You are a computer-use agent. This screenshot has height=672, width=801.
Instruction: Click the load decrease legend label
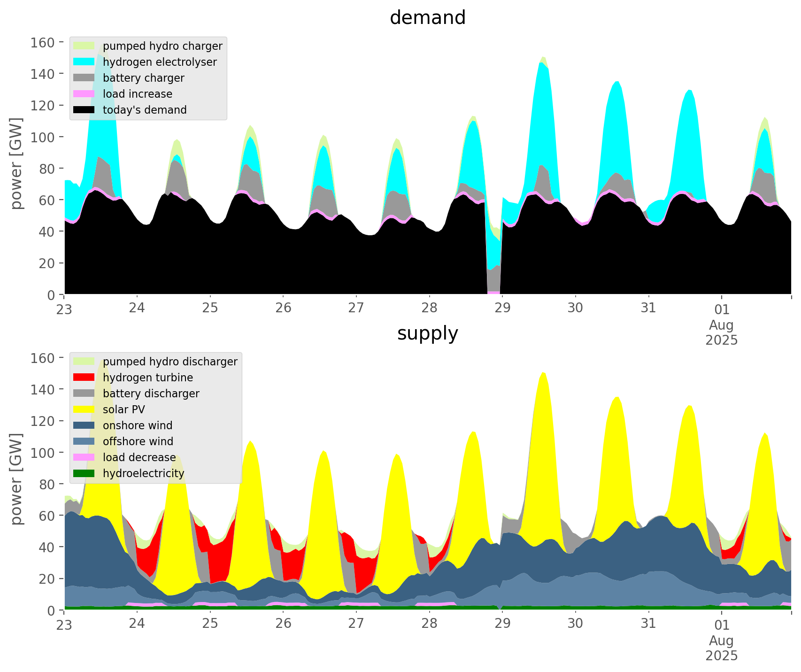139,457
